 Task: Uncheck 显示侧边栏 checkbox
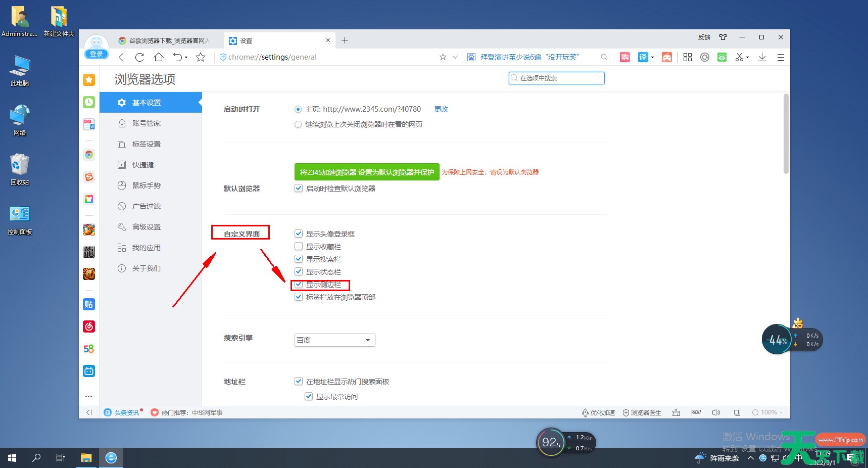[299, 284]
